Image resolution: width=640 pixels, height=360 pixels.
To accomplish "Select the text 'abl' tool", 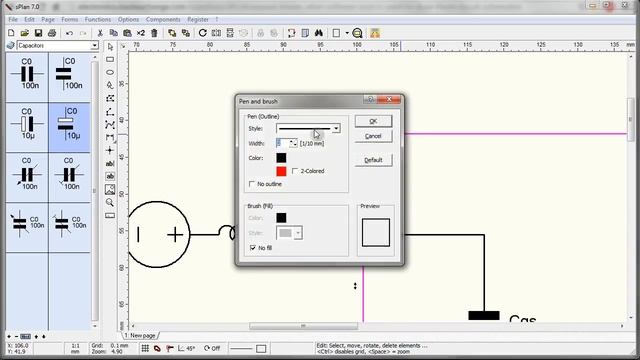I will 110,163.
